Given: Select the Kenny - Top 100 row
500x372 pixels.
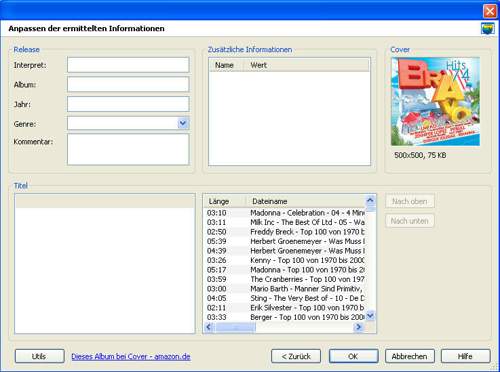Looking at the screenshot, I should click(x=284, y=260).
